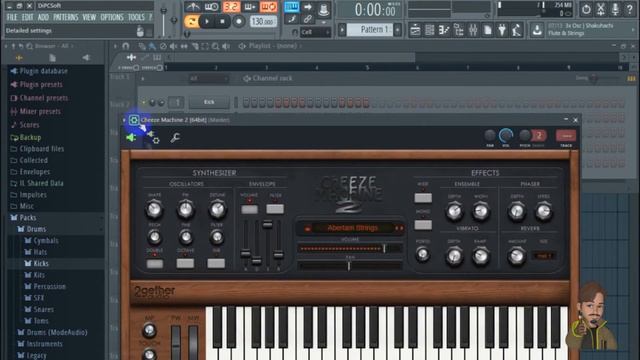
Task: Open the Pattern 1 selector
Action: (x=370, y=30)
